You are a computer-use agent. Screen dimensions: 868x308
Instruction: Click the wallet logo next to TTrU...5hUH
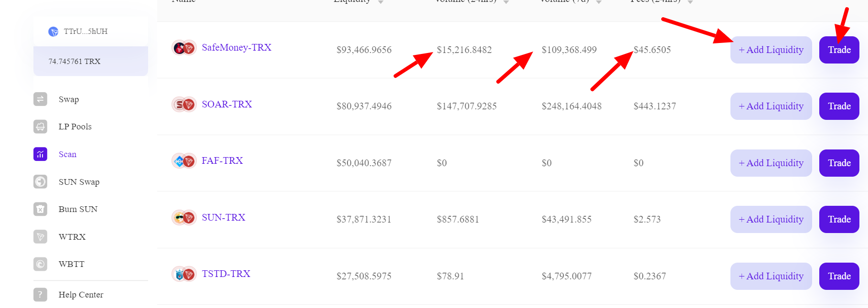pos(54,32)
